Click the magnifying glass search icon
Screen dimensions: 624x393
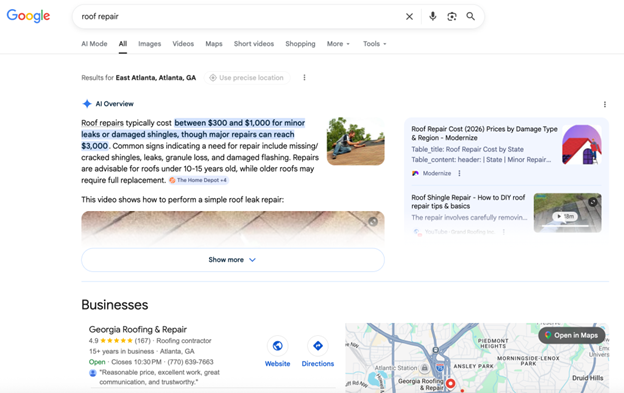click(470, 16)
